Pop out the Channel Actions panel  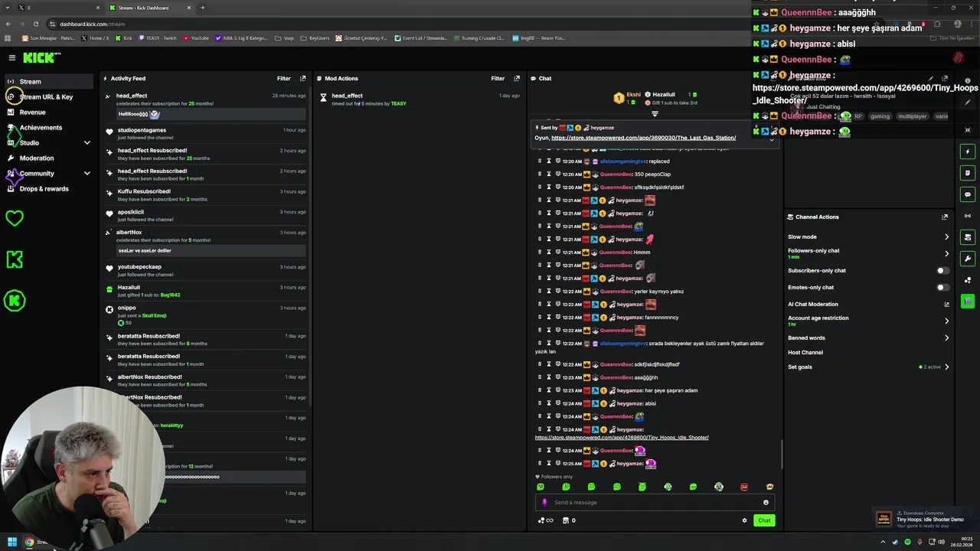[x=945, y=217]
